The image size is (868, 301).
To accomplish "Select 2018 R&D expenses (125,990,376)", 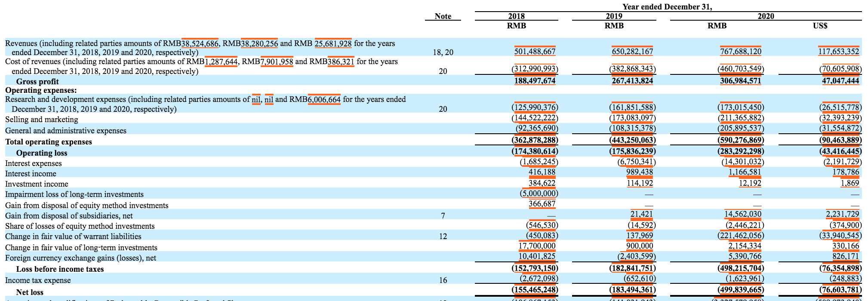I will click(535, 107).
